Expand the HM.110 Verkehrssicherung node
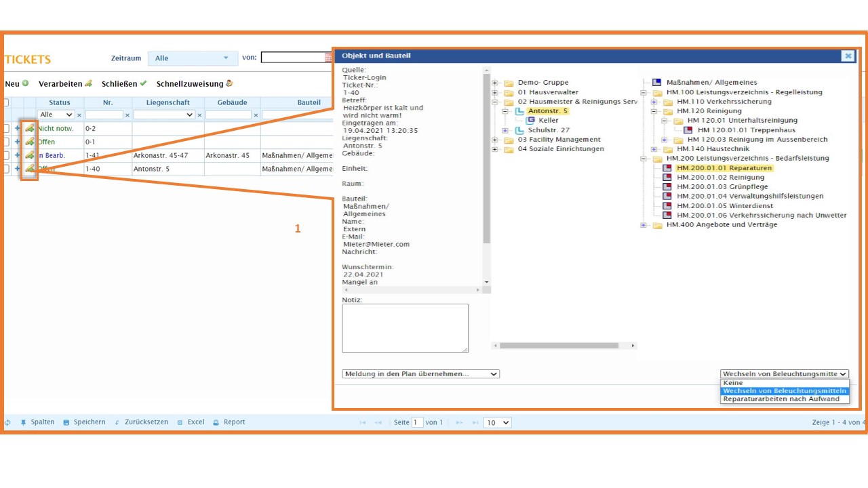The width and height of the screenshot is (868, 488). coord(654,102)
